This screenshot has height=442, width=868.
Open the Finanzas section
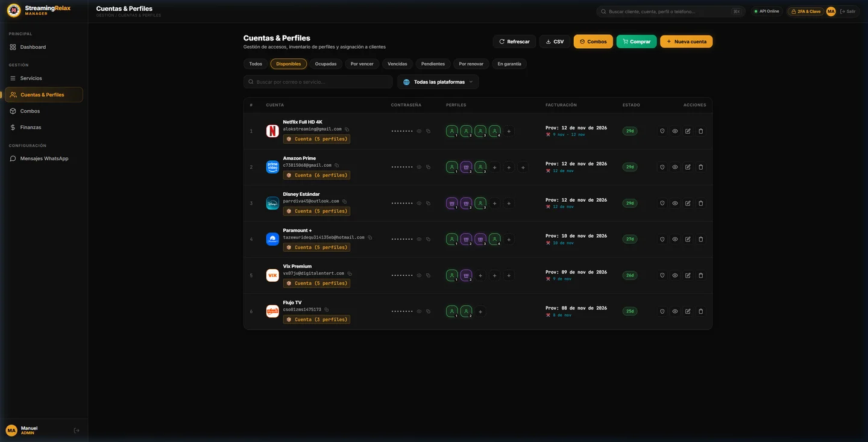[43, 127]
